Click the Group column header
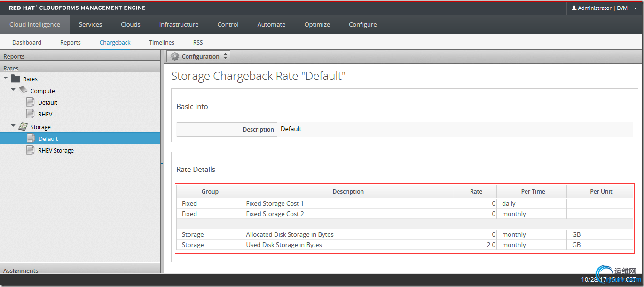Viewport: 644px width, 287px height. pos(210,191)
